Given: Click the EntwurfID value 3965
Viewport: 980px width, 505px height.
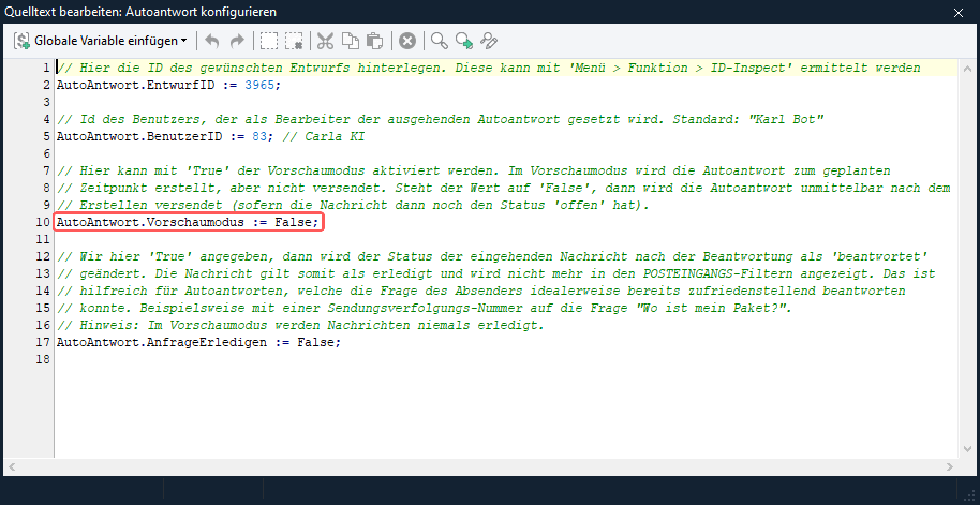Looking at the screenshot, I should coord(259,85).
